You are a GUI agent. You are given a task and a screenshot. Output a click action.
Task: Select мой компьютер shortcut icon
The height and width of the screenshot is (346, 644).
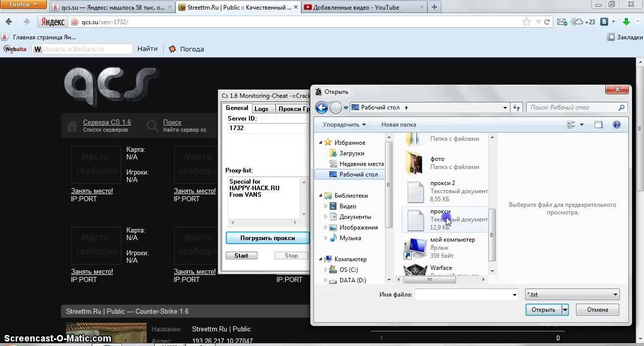click(416, 249)
